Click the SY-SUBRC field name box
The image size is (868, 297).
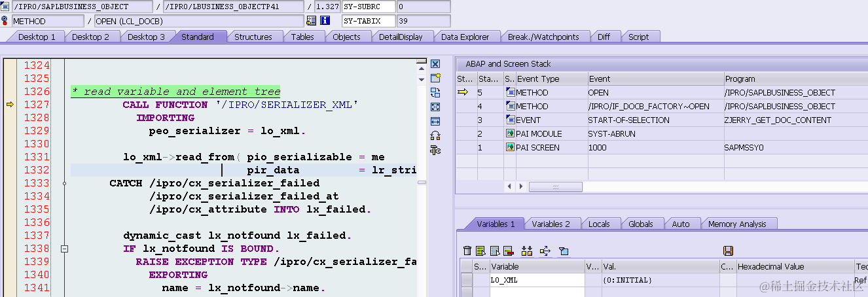(369, 7)
